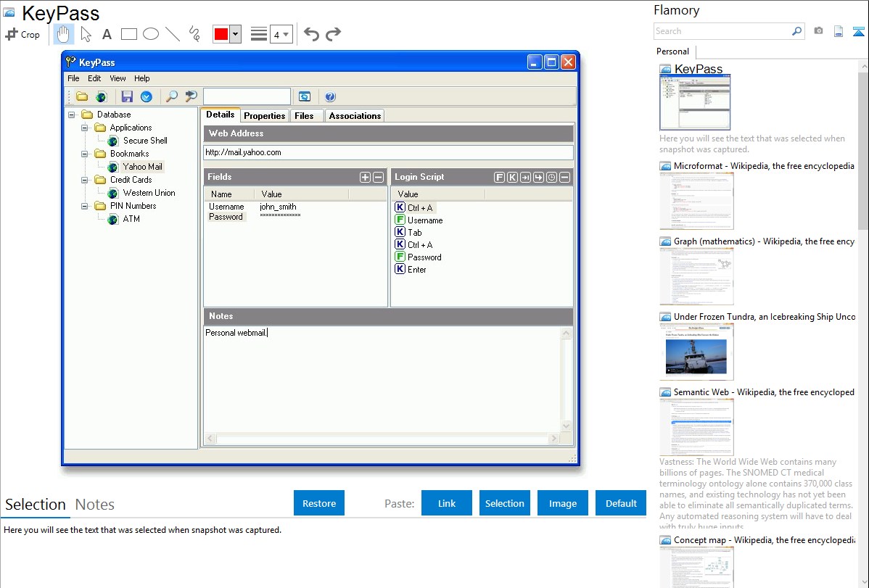Click the Concept map snapshot title
Viewport: 869px width, 588px height.
765,540
